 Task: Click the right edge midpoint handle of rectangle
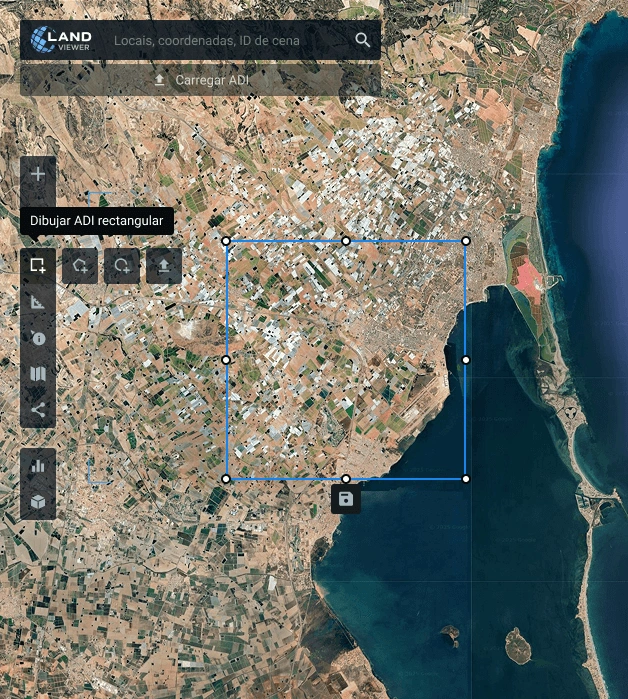pos(466,360)
